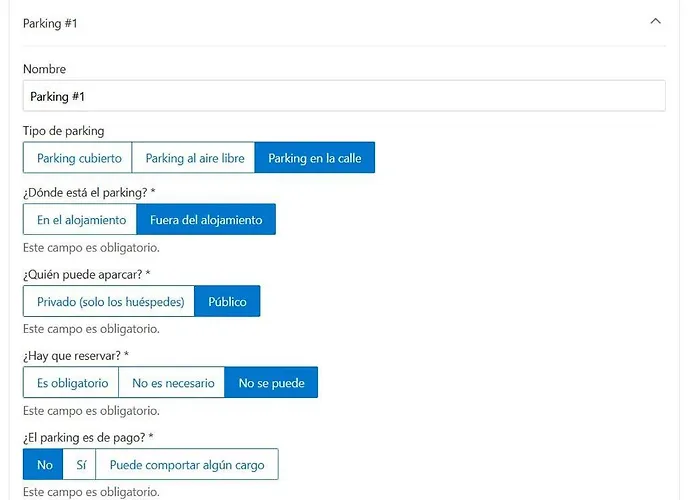Image resolution: width=700 pixels, height=500 pixels.
Task: Set paid parking to Sí
Action: coord(80,465)
